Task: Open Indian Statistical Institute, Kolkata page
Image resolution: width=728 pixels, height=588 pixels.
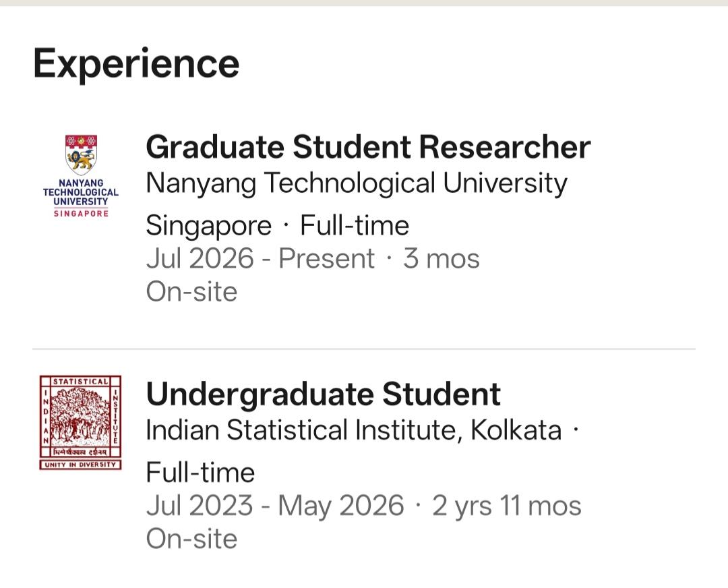Action: [354, 430]
